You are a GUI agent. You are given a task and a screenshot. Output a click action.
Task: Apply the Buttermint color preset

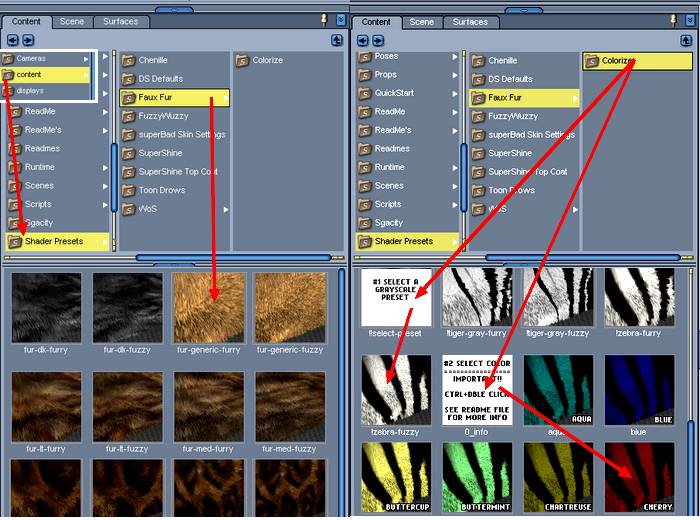pyautogui.click(x=477, y=477)
